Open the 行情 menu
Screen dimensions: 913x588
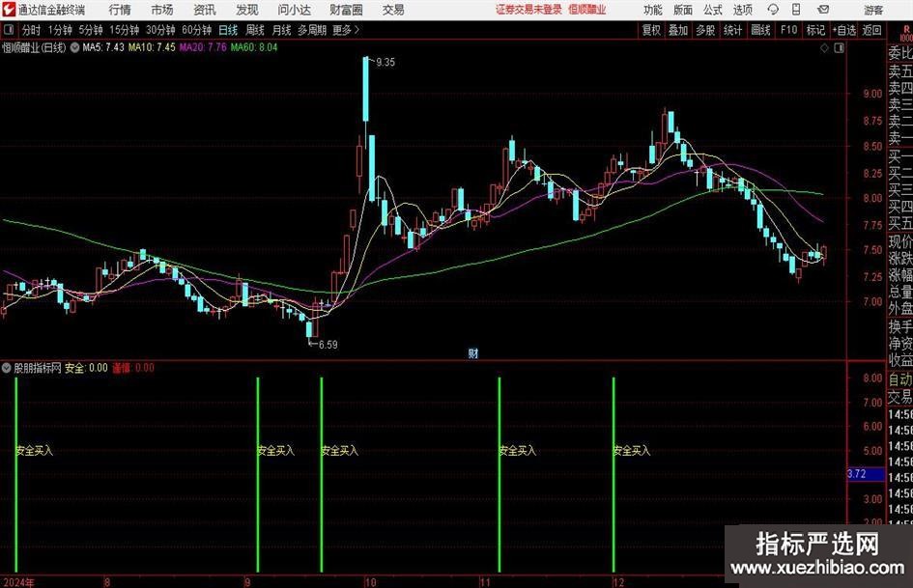coord(120,10)
